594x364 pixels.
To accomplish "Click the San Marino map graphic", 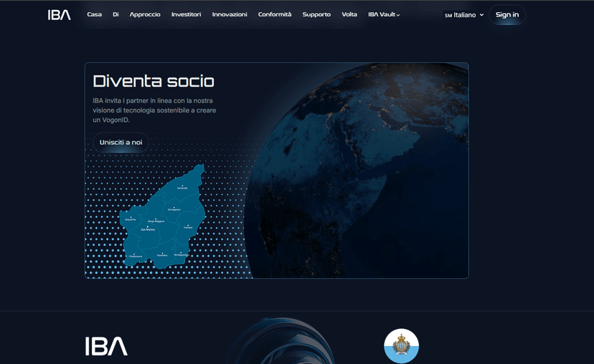I will [163, 218].
